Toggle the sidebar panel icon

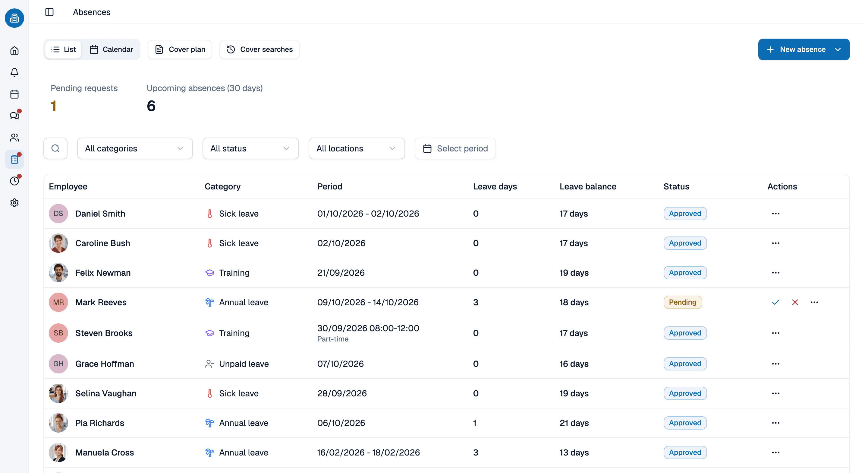(49, 12)
